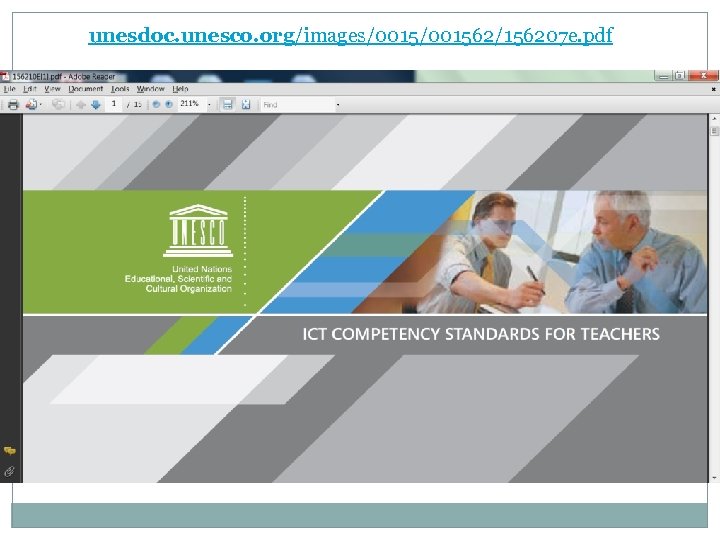Click the vertical scrollbar up arrow
The height and width of the screenshot is (540, 720).
(x=714, y=118)
